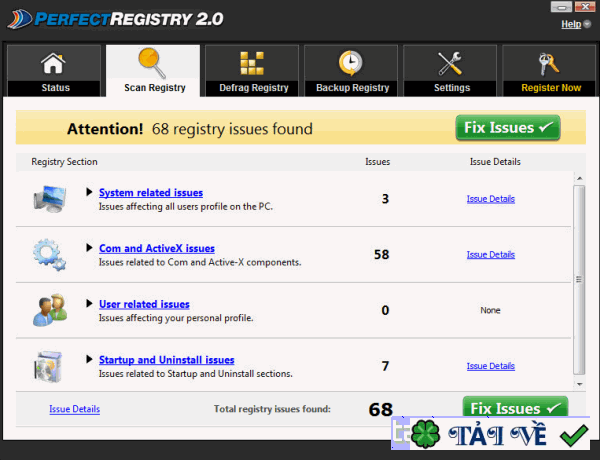The width and height of the screenshot is (600, 460).
Task: Expand Com and ActiveX issues arrow
Action: pos(89,248)
